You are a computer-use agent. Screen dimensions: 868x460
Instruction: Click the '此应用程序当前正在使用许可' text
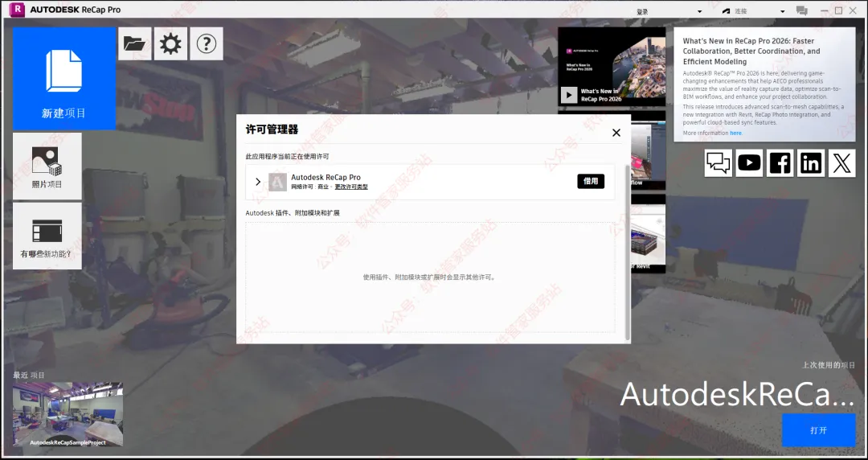click(287, 156)
